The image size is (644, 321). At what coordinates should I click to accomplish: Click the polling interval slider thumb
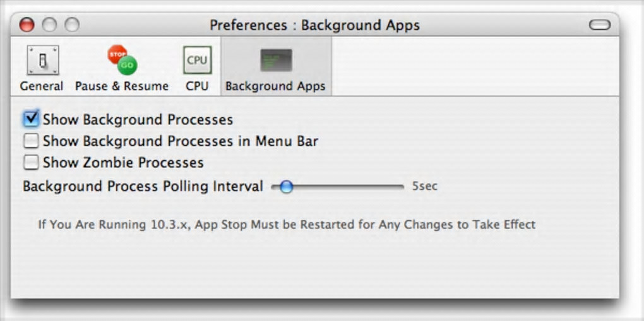[x=286, y=187]
